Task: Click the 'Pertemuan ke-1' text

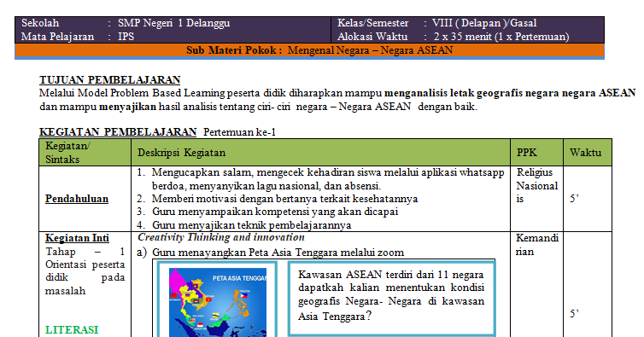Action: [239, 132]
